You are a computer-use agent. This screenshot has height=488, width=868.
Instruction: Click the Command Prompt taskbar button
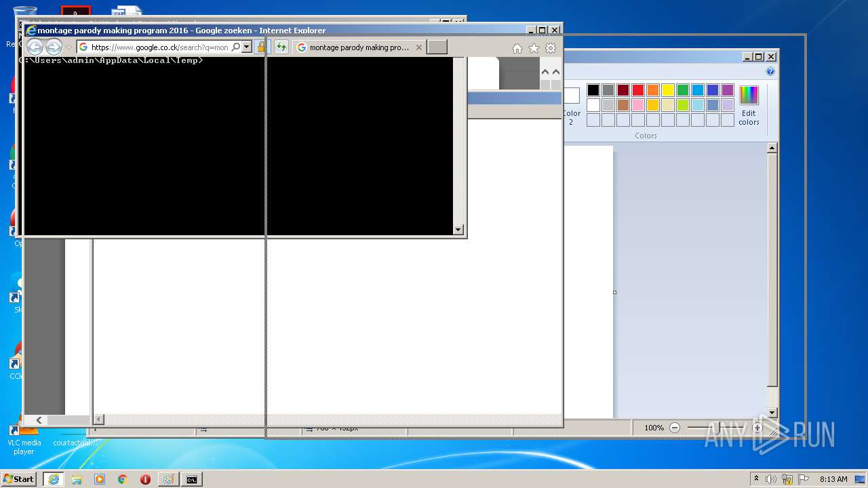point(192,479)
